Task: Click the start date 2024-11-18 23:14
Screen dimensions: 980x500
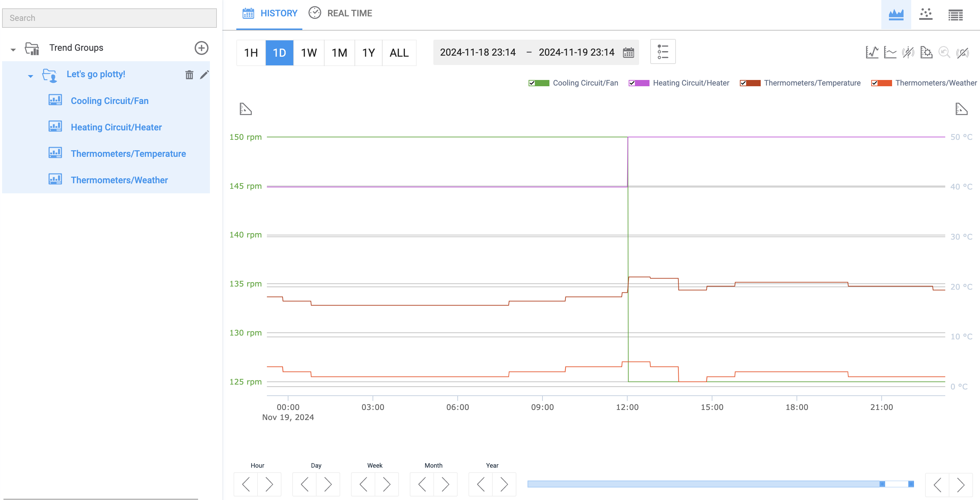Action: (478, 52)
